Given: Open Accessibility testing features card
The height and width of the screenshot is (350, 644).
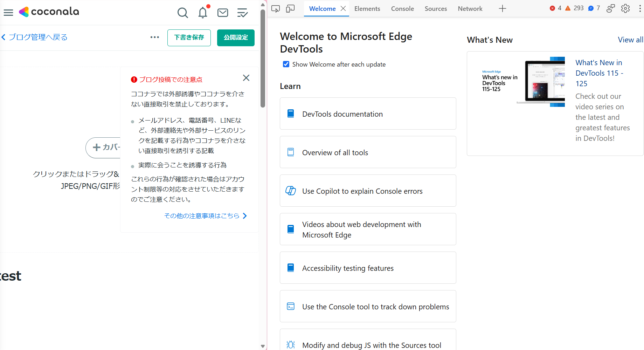Looking at the screenshot, I should click(x=368, y=268).
